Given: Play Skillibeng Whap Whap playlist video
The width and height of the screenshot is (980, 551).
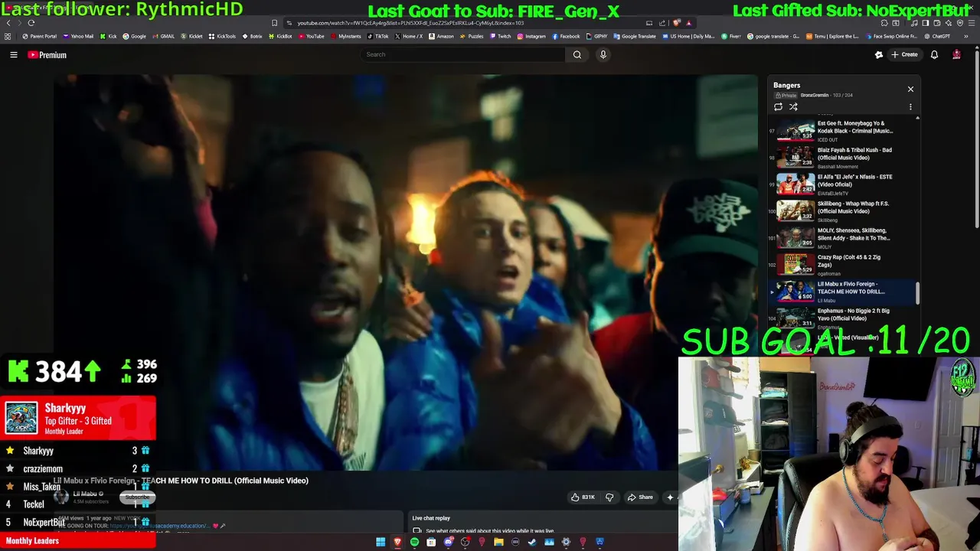Looking at the screenshot, I should (841, 210).
